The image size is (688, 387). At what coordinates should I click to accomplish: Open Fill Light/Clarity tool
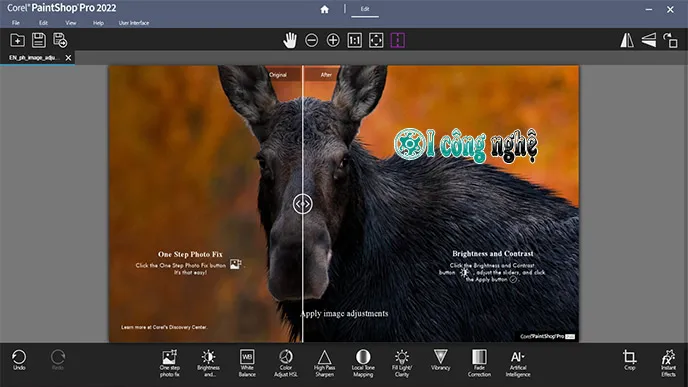[401, 364]
